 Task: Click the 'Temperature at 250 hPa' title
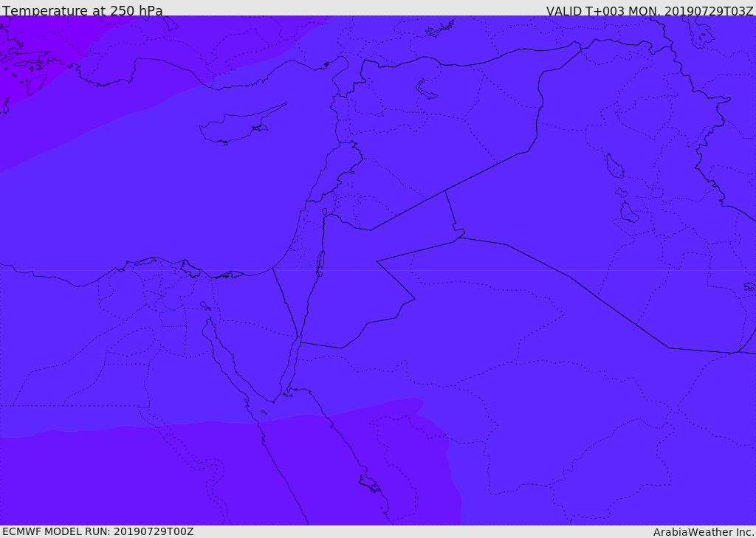[x=83, y=10]
